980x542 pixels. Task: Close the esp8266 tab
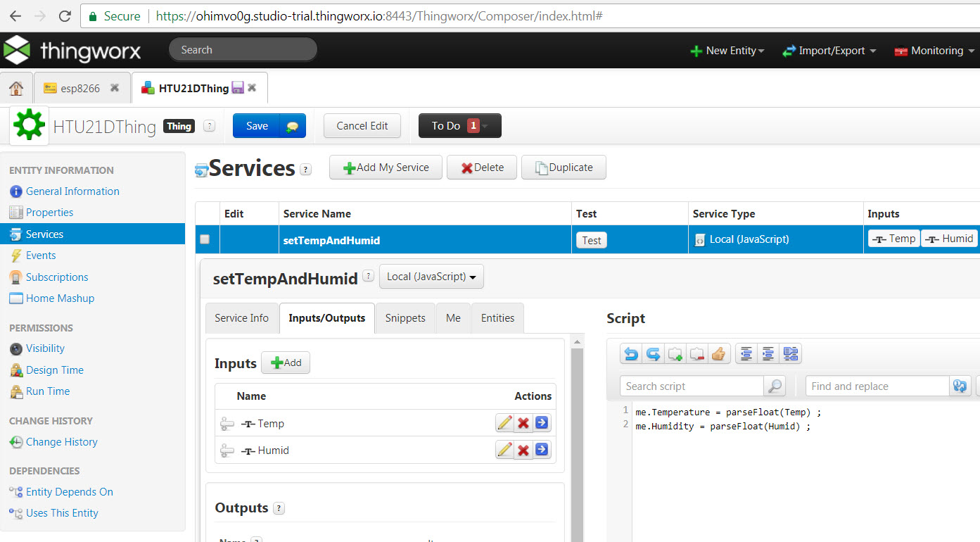(x=115, y=88)
